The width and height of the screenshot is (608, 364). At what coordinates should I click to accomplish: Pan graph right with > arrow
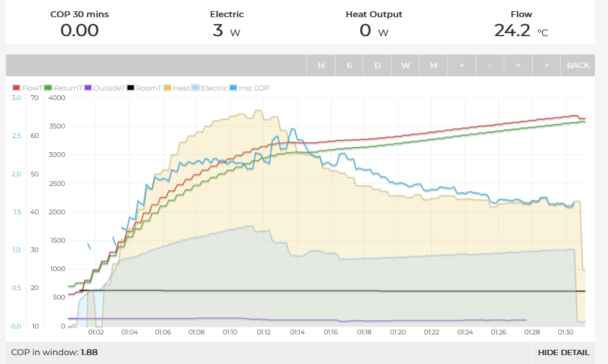(546, 65)
